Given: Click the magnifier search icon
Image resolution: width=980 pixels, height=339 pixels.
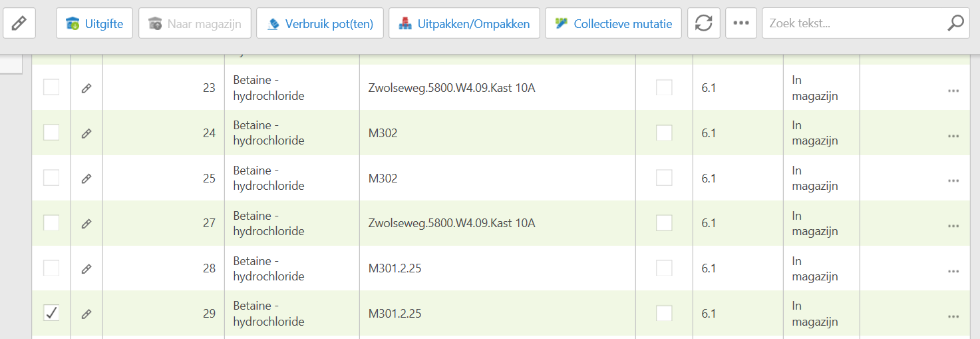Looking at the screenshot, I should (x=955, y=23).
